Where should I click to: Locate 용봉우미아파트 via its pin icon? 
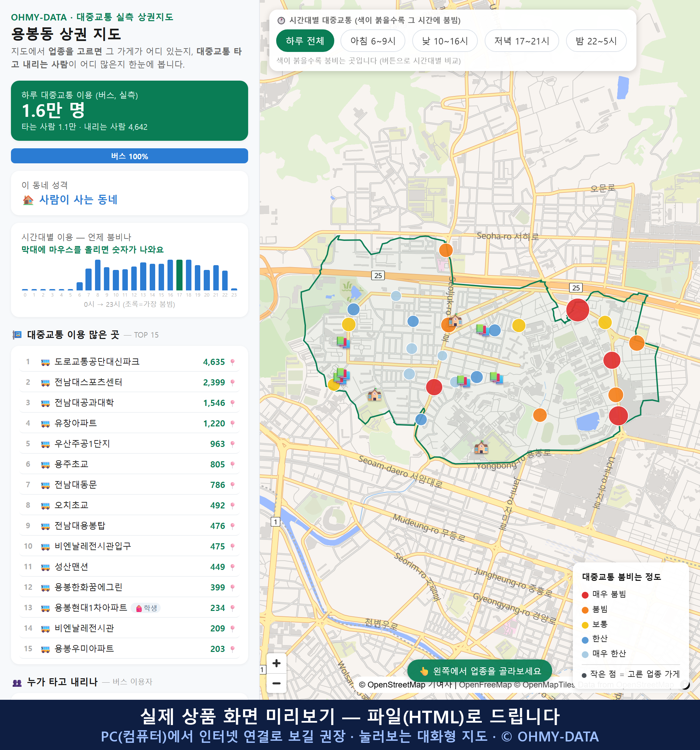[232, 649]
